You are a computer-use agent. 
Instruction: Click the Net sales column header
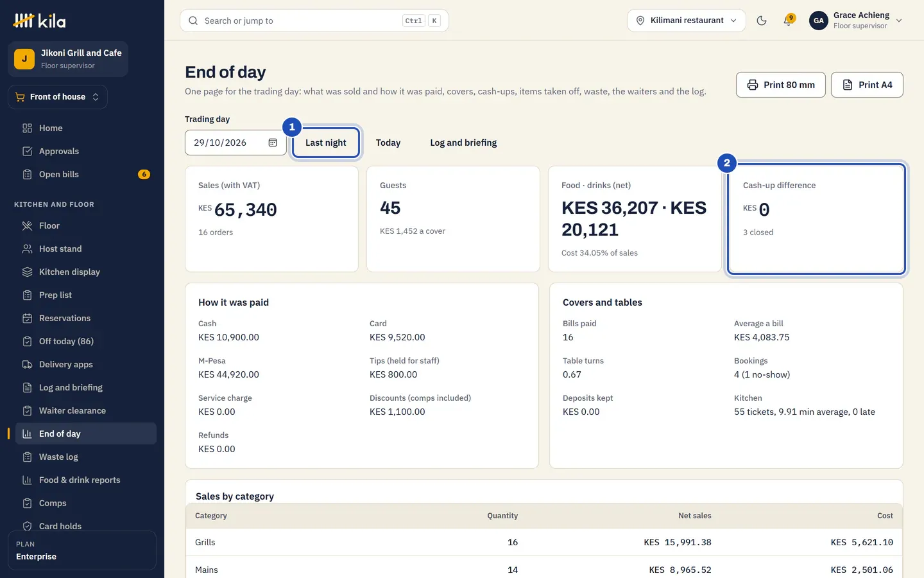(x=695, y=516)
